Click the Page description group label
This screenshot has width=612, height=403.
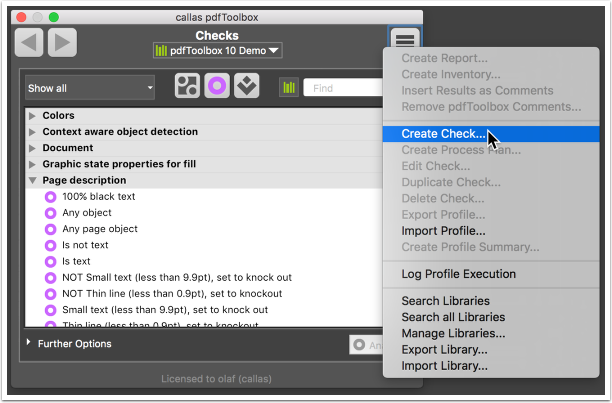click(x=84, y=180)
